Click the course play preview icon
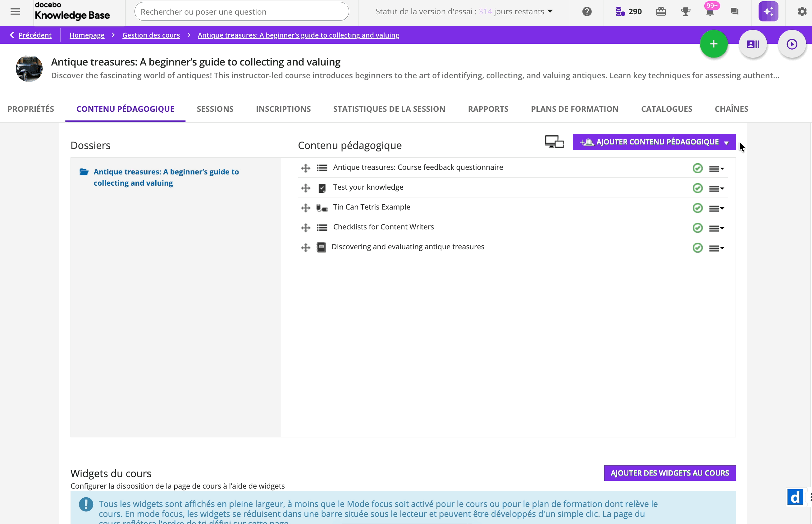 [x=791, y=44]
